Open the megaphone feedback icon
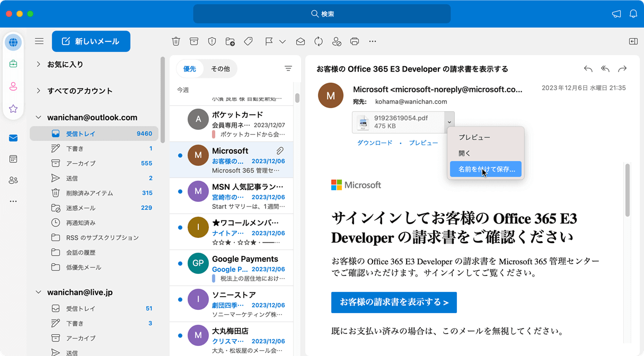 616,14
